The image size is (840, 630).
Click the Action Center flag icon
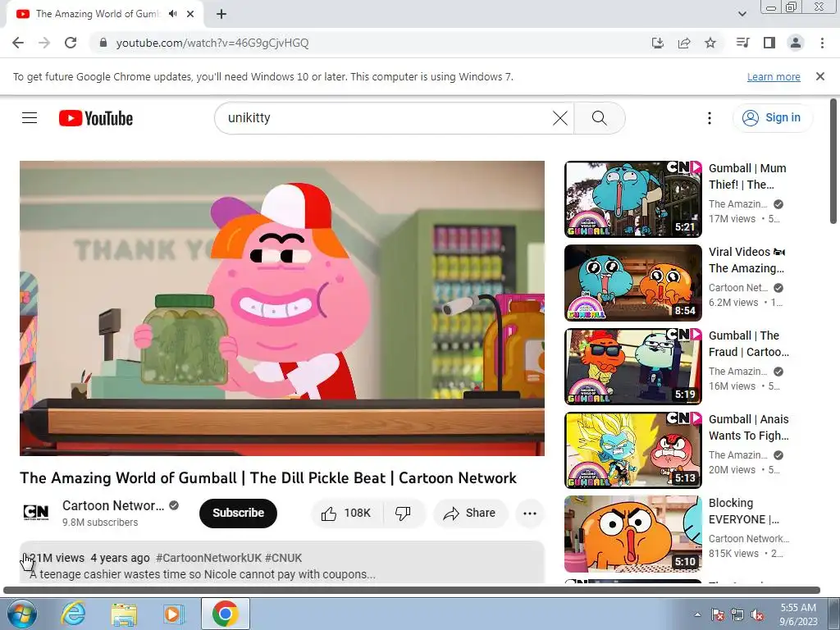(x=718, y=614)
